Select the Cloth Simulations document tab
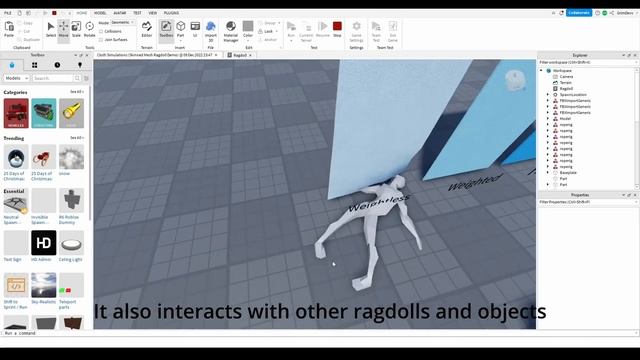Viewport: 640px width, 360px height. pyautogui.click(x=155, y=55)
